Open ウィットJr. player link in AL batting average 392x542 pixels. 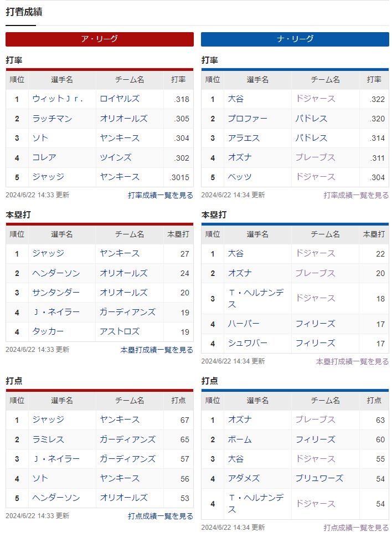pyautogui.click(x=58, y=99)
